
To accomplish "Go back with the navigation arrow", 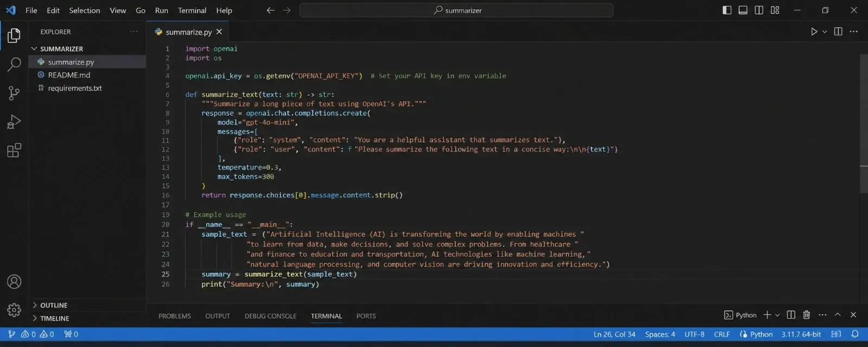I will pos(270,10).
